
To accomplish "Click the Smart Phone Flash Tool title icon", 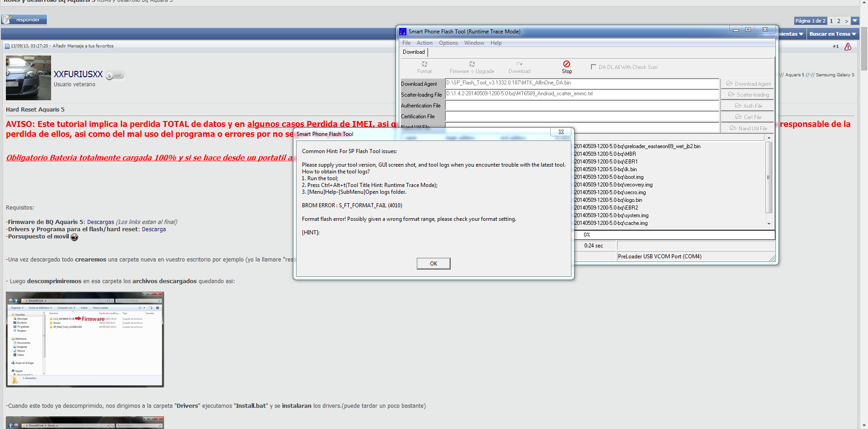I will coord(403,32).
